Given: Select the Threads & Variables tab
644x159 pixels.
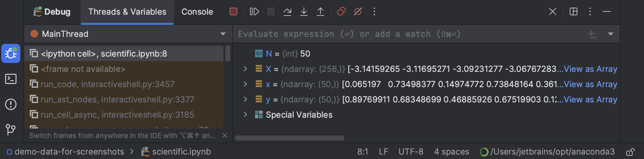Looking at the screenshot, I should [x=127, y=12].
